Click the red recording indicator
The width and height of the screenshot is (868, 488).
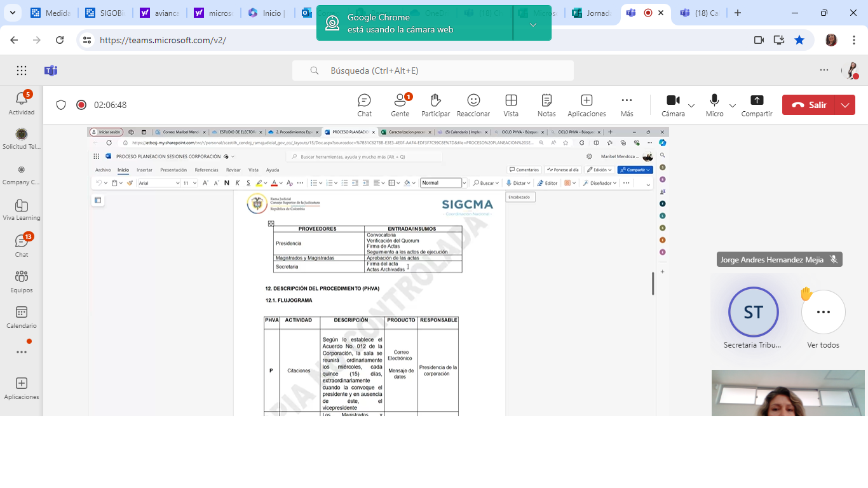(81, 105)
